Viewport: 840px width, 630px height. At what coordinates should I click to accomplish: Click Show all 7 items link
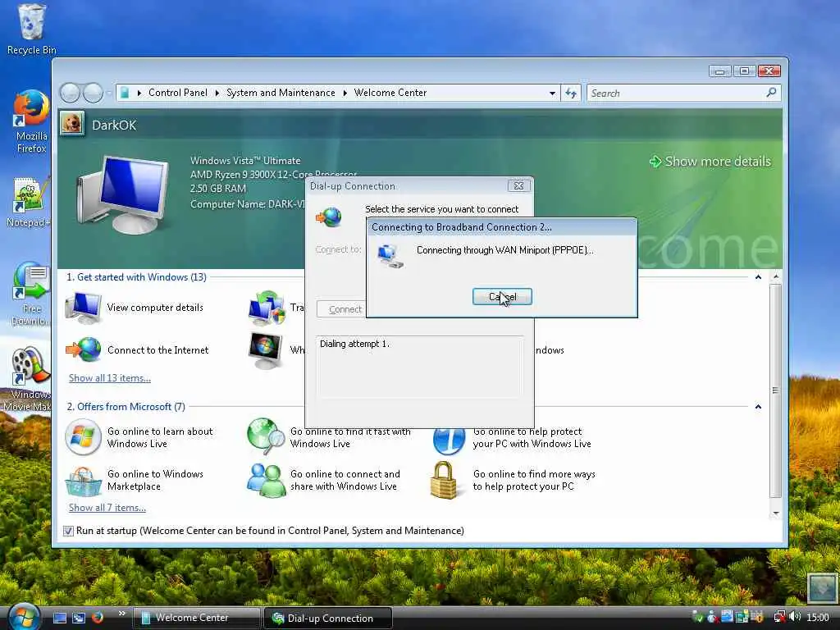click(x=107, y=507)
